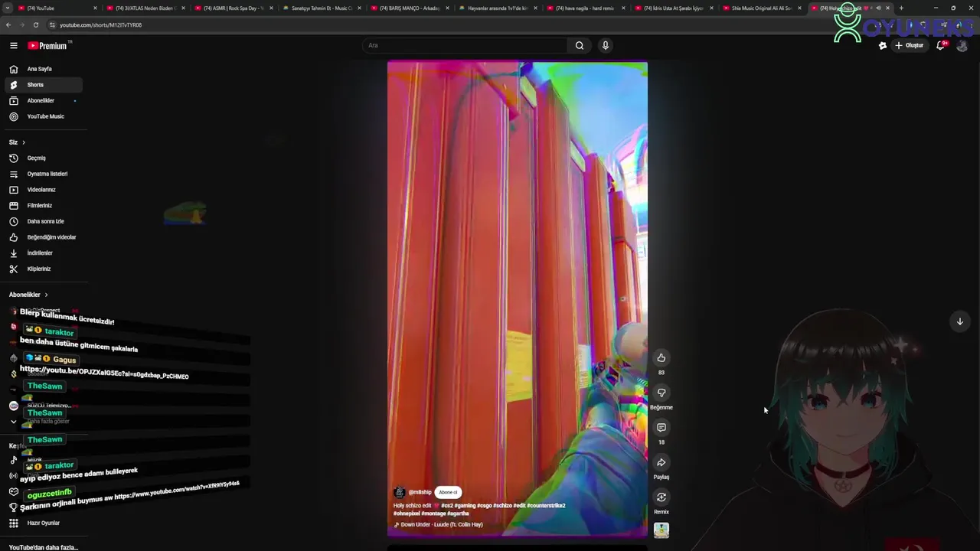Expand Daha fazla göster subscriptions chevron

13,421
